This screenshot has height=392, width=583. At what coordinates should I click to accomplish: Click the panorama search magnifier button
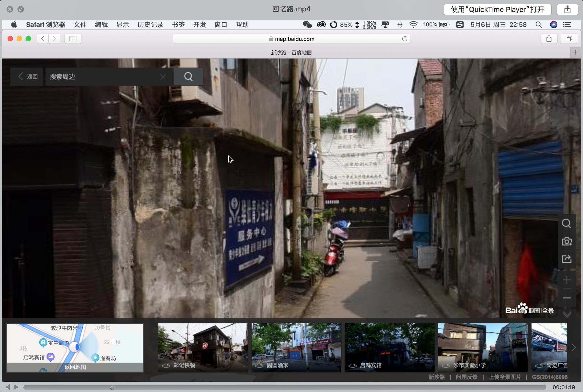pos(188,76)
